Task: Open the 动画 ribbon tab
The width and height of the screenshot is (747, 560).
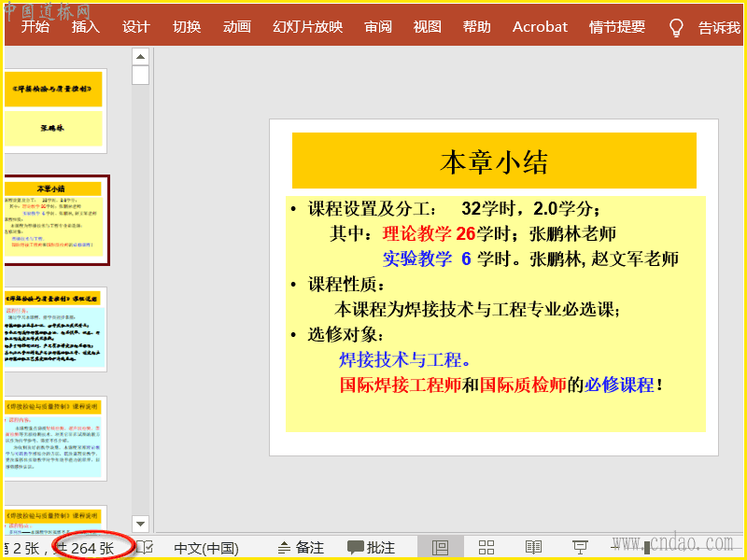Action: [237, 27]
